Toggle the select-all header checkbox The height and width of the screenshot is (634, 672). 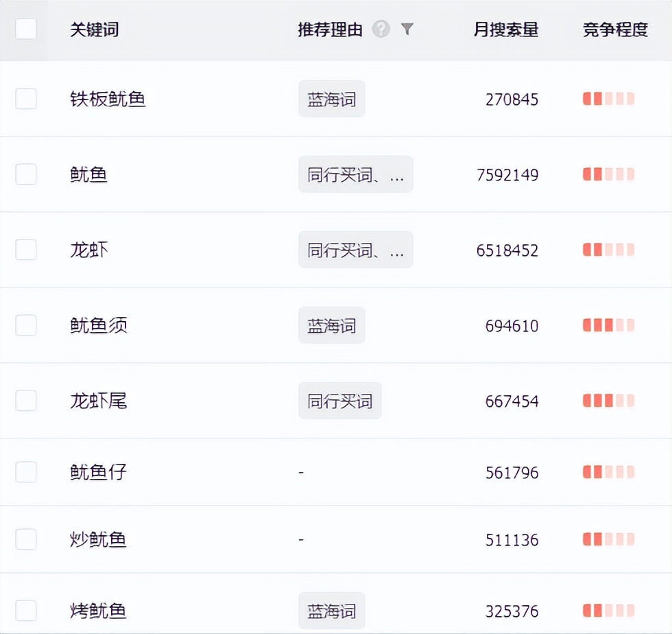pyautogui.click(x=26, y=29)
